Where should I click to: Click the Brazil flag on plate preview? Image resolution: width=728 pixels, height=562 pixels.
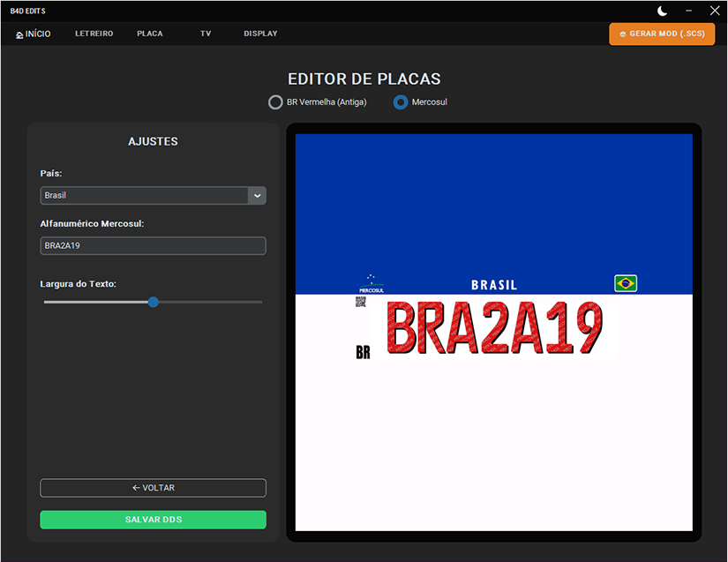coord(626,283)
